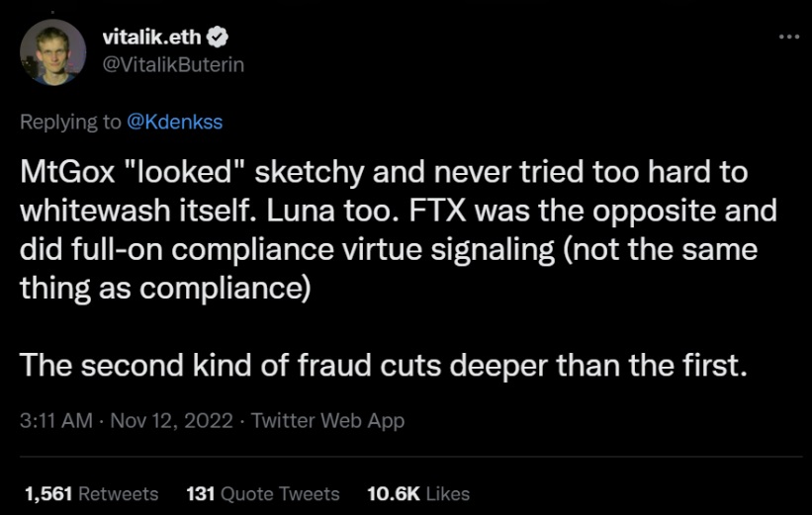Open the @VitalikButerin handle link
The width and height of the screenshot is (812, 515).
173,64
